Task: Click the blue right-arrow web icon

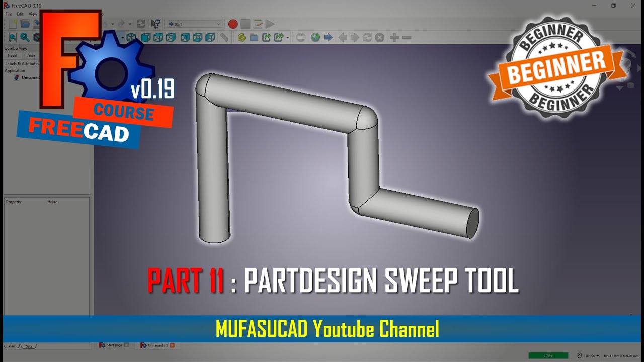Action: (x=328, y=37)
